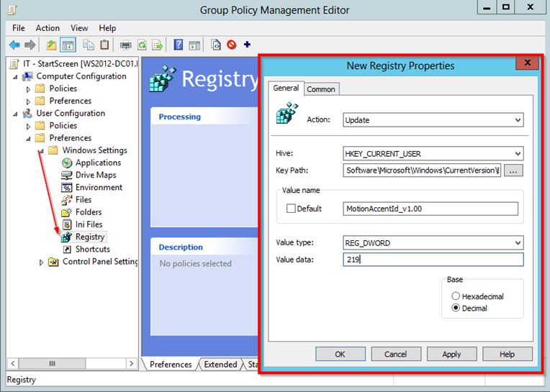
Task: Expand Policies under Computer Configuration
Action: (x=28, y=89)
